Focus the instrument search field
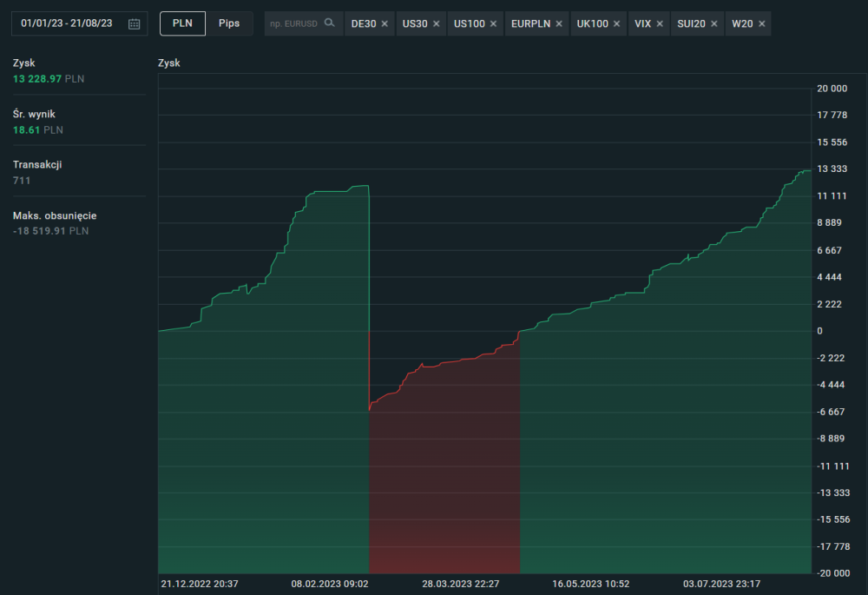Viewport: 868px width, 595px height. [x=303, y=23]
